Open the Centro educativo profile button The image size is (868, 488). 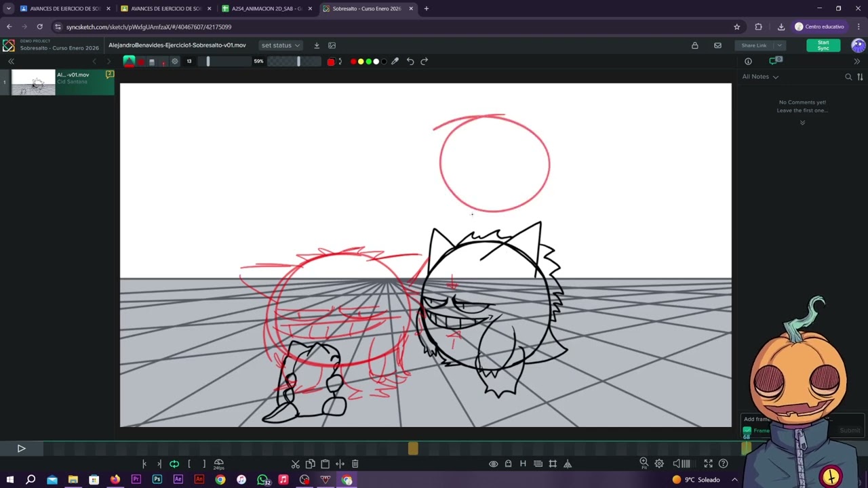pyautogui.click(x=820, y=26)
